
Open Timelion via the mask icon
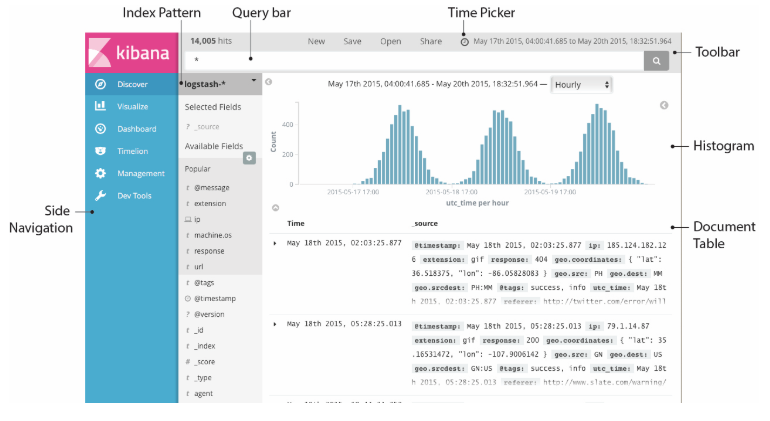pos(100,151)
